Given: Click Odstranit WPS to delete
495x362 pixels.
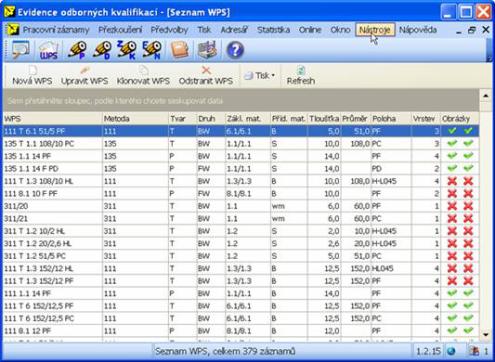Looking at the screenshot, I should click(206, 76).
